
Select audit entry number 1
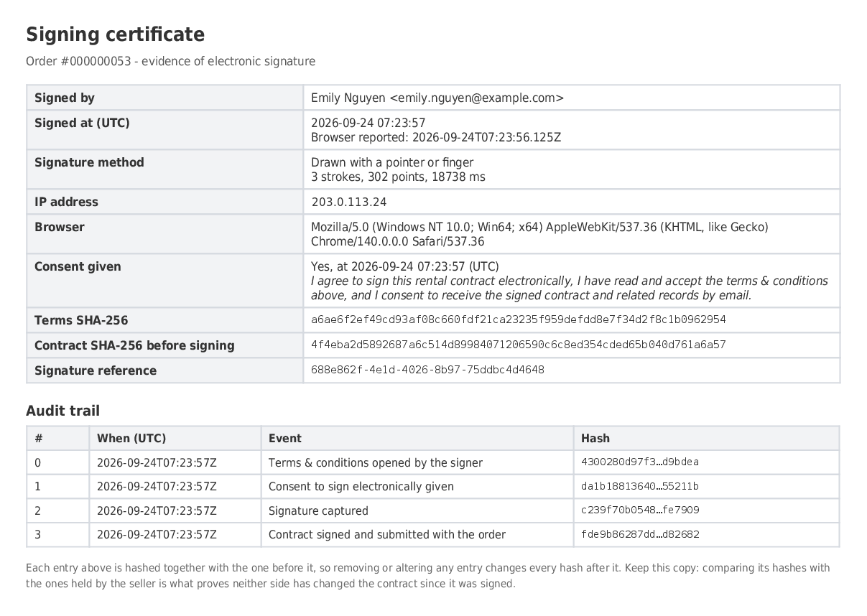click(x=38, y=487)
